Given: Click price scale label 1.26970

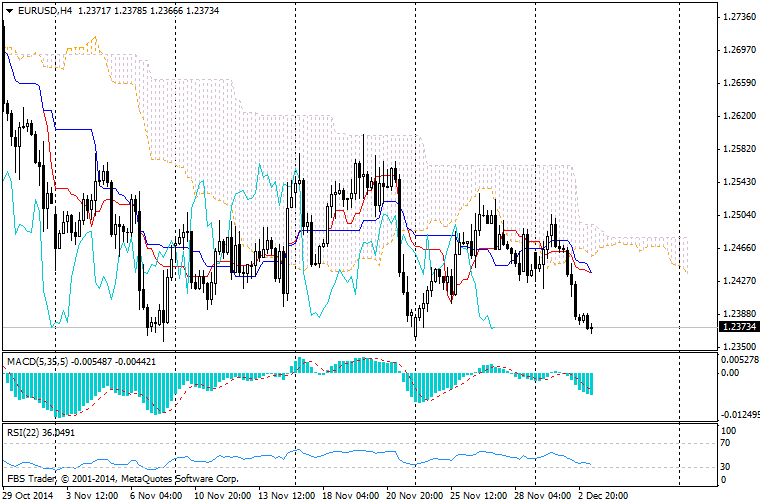Looking at the screenshot, I should pyautogui.click(x=739, y=50).
